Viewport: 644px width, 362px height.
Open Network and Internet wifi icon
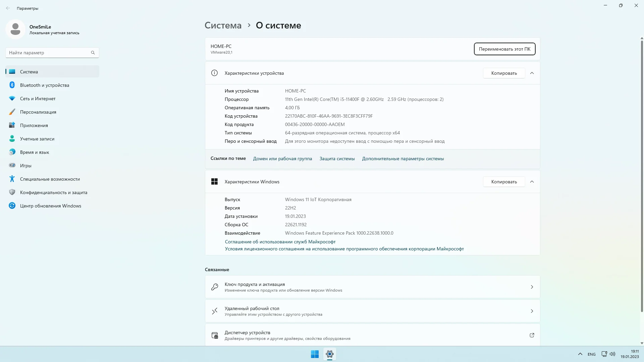12,99
